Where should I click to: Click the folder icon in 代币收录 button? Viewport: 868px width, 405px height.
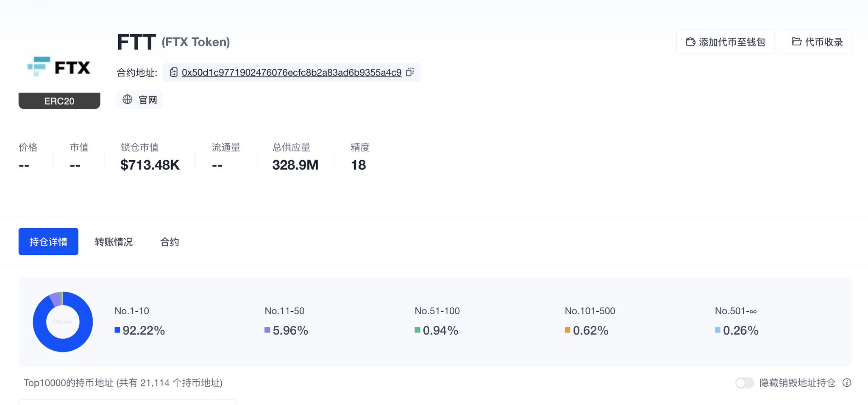click(x=796, y=42)
